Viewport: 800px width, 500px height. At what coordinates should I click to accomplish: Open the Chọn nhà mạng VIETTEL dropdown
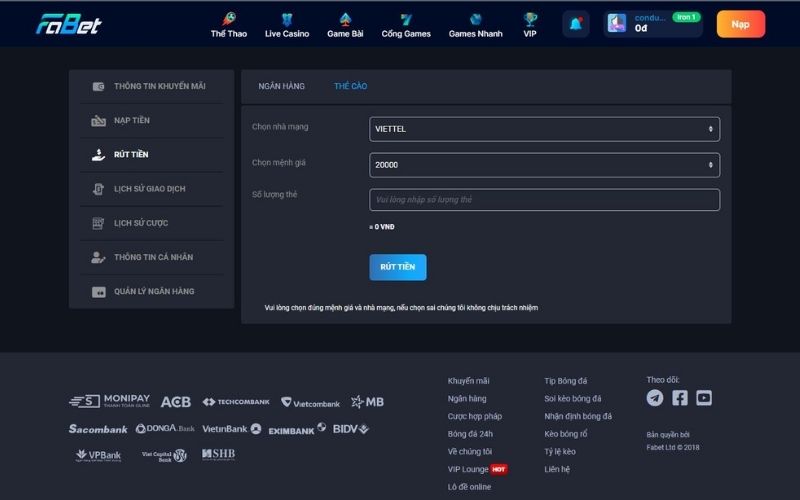tap(544, 129)
